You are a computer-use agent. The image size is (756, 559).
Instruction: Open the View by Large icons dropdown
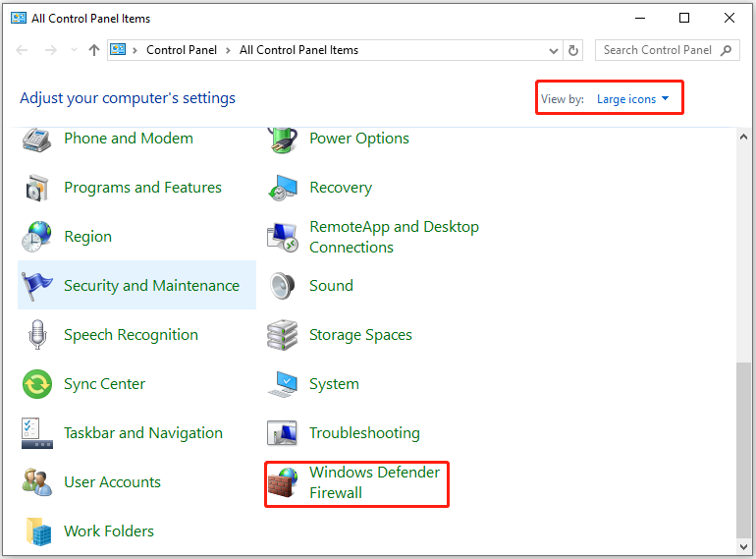click(x=632, y=99)
